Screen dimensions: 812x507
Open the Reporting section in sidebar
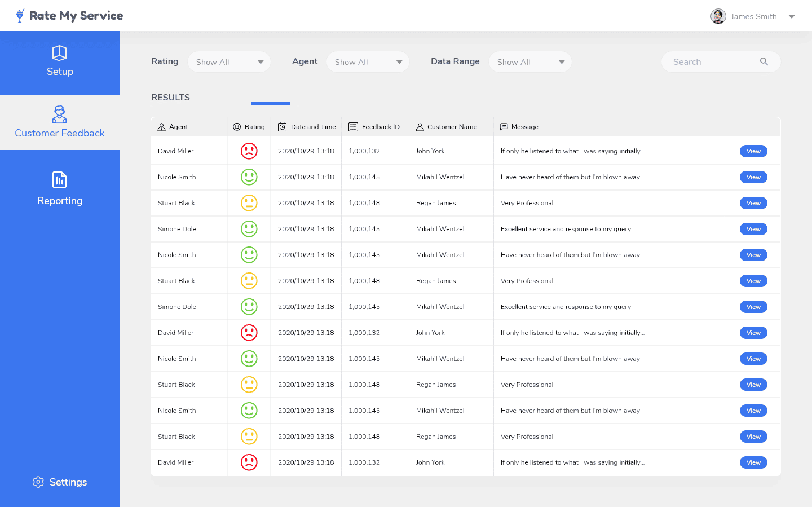coord(60,189)
